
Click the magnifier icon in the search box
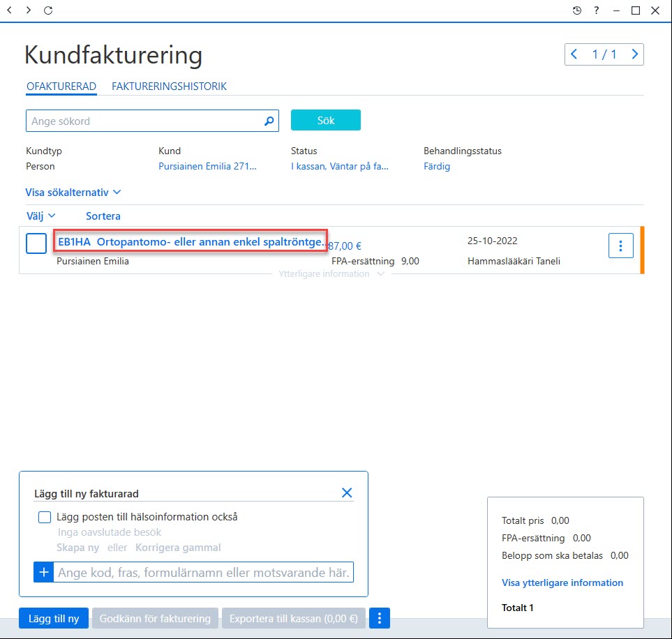pyautogui.click(x=269, y=121)
